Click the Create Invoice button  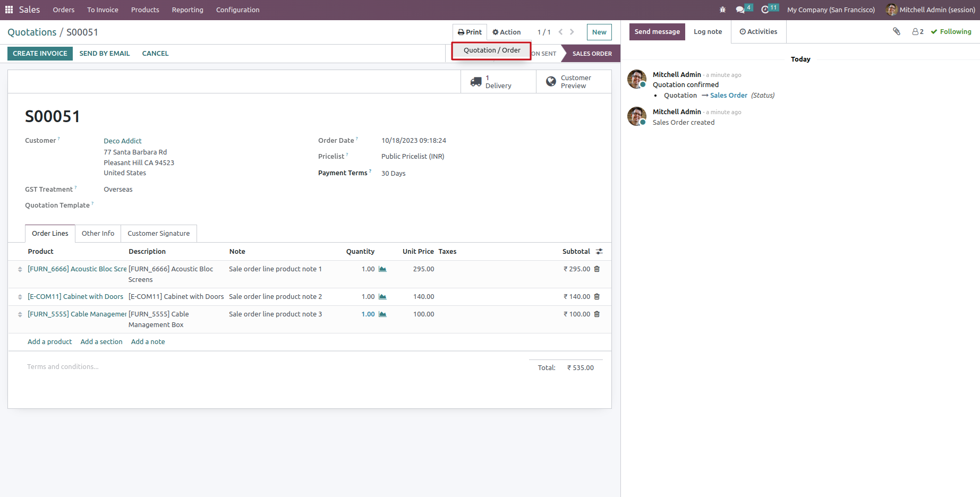(40, 54)
